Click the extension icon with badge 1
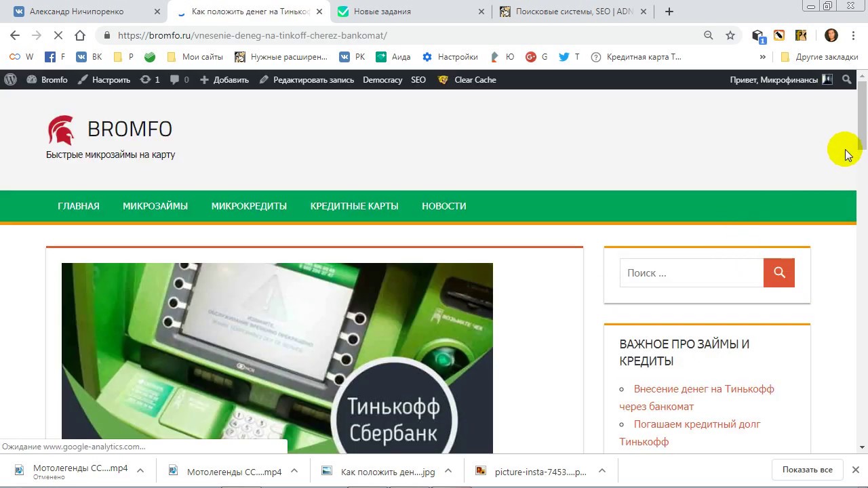 (x=758, y=36)
